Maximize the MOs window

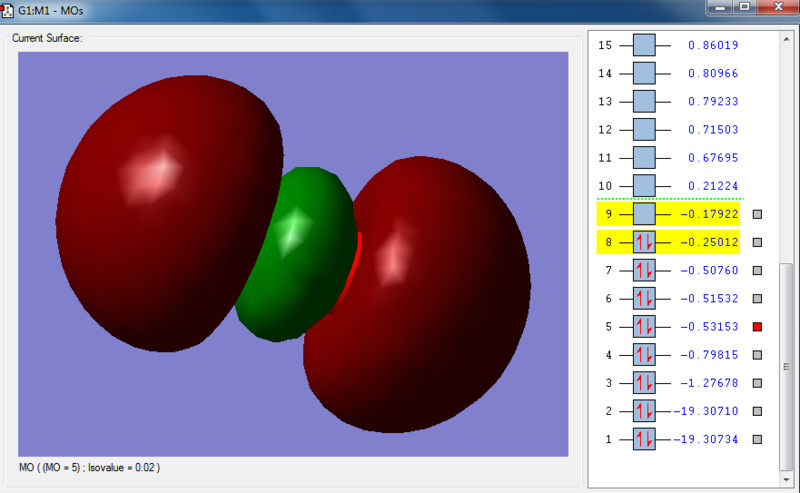(x=744, y=7)
